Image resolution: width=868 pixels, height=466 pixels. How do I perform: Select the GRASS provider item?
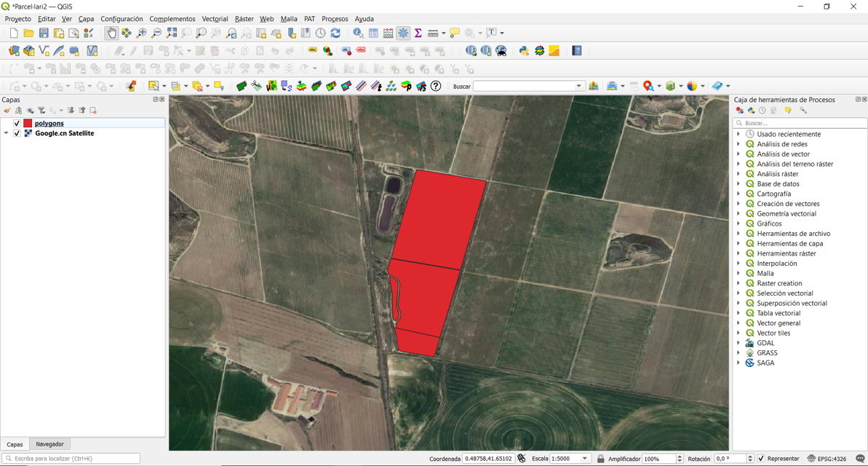click(x=767, y=353)
